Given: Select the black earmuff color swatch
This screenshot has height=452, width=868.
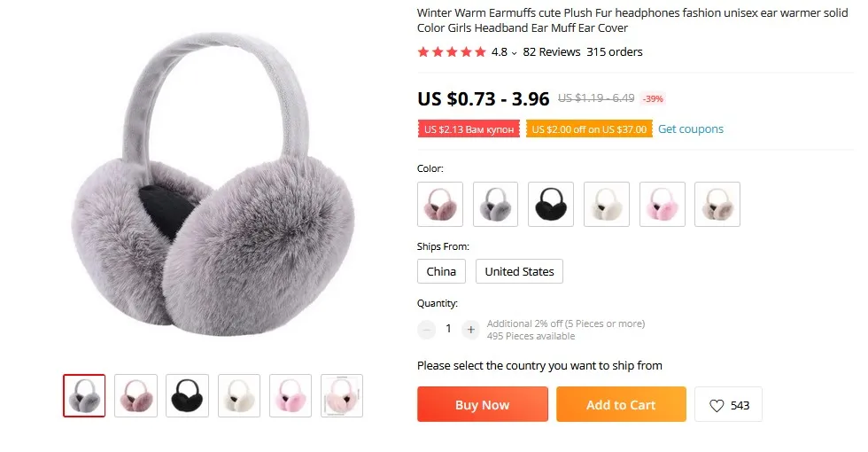Looking at the screenshot, I should coord(551,204).
